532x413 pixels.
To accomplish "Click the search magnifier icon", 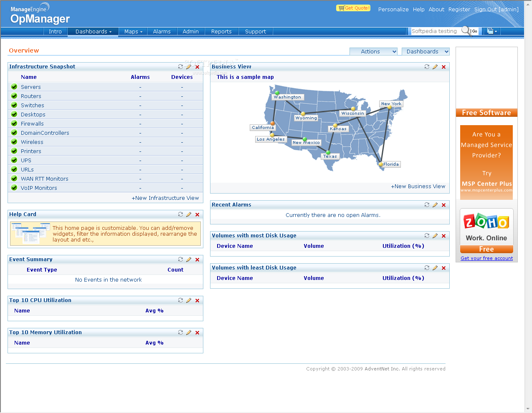I will coord(465,31).
